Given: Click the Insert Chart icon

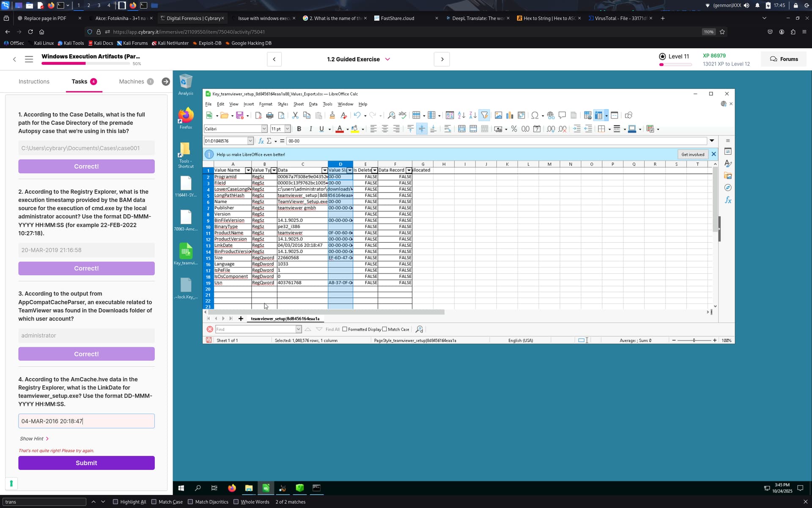Looking at the screenshot, I should click(510, 115).
